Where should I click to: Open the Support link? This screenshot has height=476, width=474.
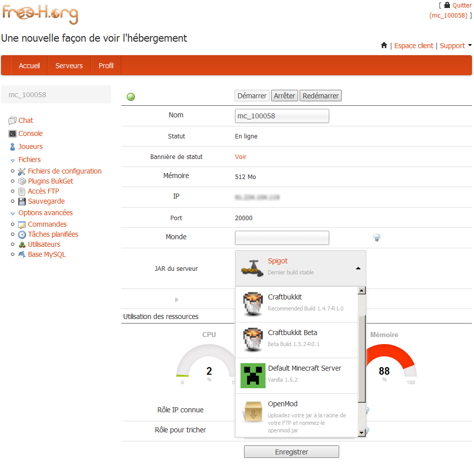tap(452, 46)
